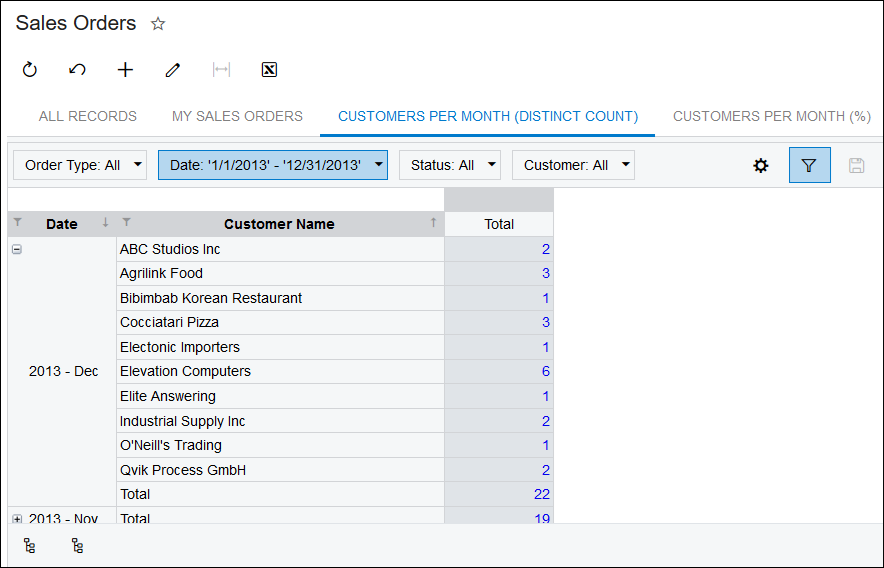Open the Date range filter dropdown
884x568 pixels.
tap(272, 165)
